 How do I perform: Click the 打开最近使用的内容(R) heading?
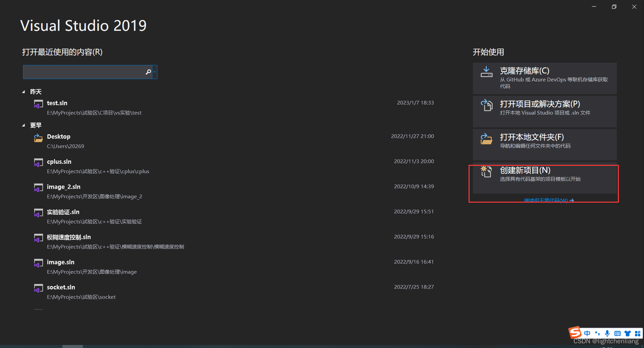tap(62, 52)
